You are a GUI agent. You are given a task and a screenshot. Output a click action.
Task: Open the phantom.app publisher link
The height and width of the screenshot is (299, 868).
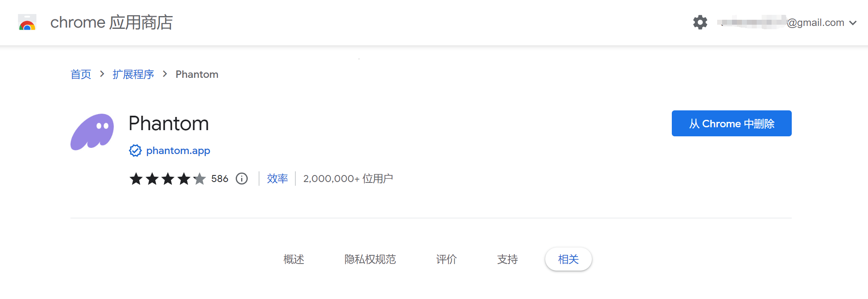(x=178, y=151)
